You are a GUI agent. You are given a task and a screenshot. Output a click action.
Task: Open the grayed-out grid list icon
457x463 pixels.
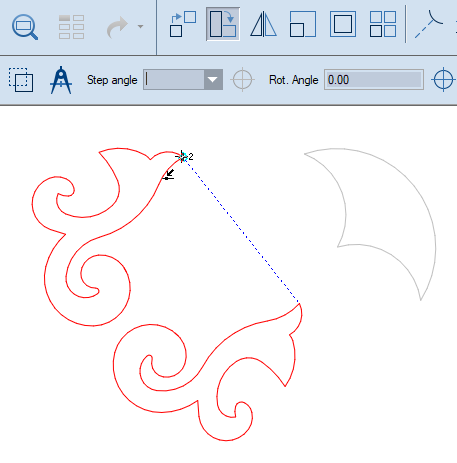pyautogui.click(x=71, y=27)
